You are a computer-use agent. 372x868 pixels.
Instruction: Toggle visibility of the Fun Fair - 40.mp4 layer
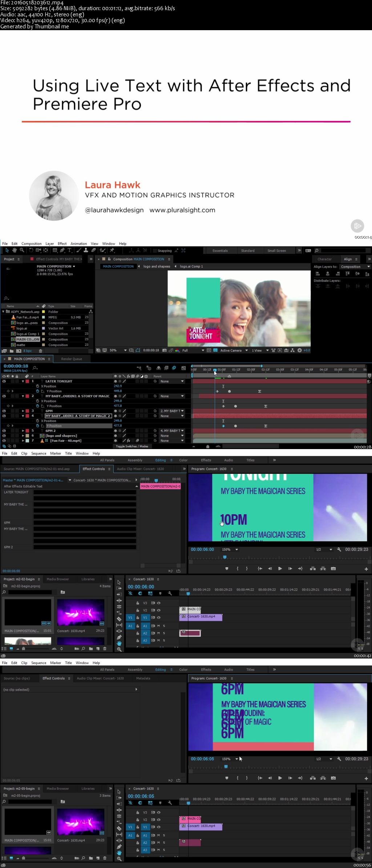click(4, 440)
